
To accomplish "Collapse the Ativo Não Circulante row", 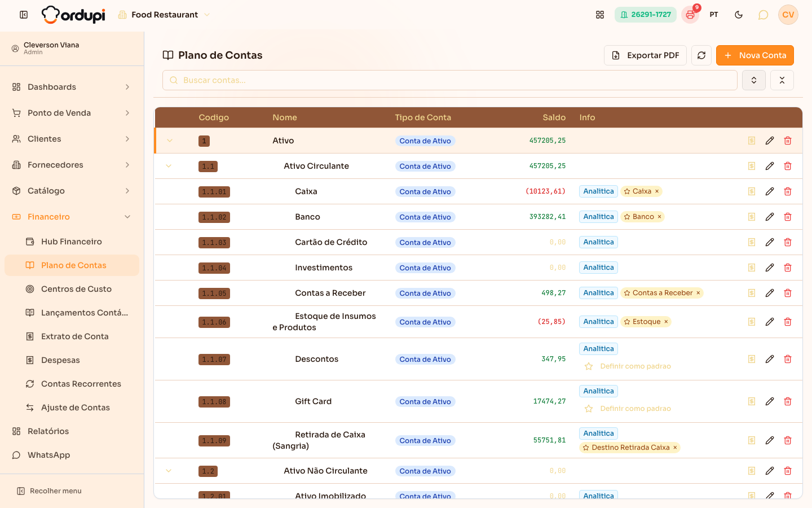I will (x=168, y=471).
